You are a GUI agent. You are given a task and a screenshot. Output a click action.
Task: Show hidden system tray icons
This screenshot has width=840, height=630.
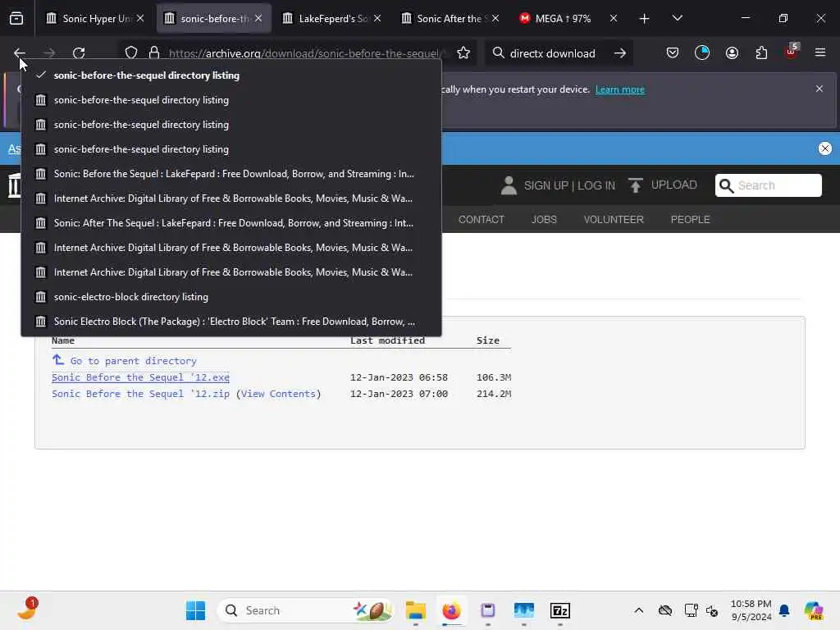[x=638, y=610]
